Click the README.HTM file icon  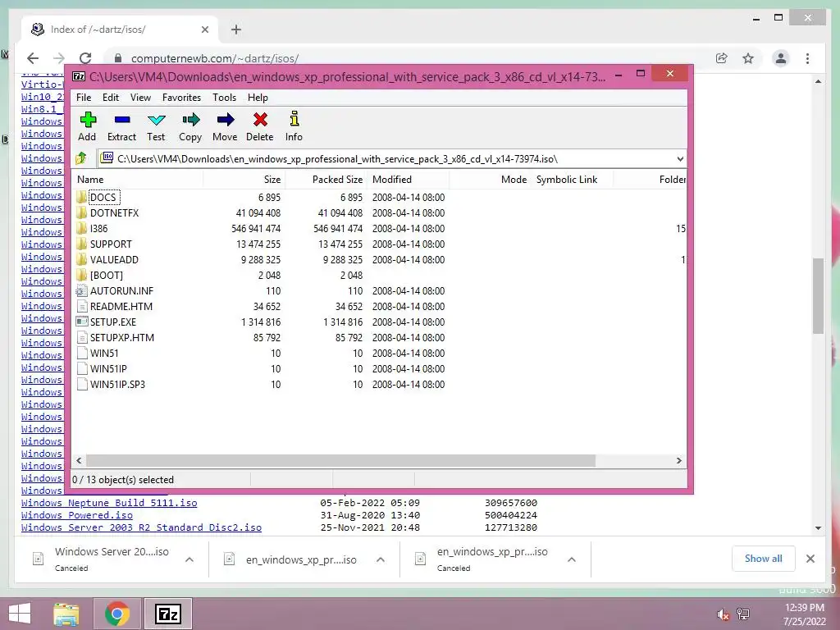click(81, 307)
